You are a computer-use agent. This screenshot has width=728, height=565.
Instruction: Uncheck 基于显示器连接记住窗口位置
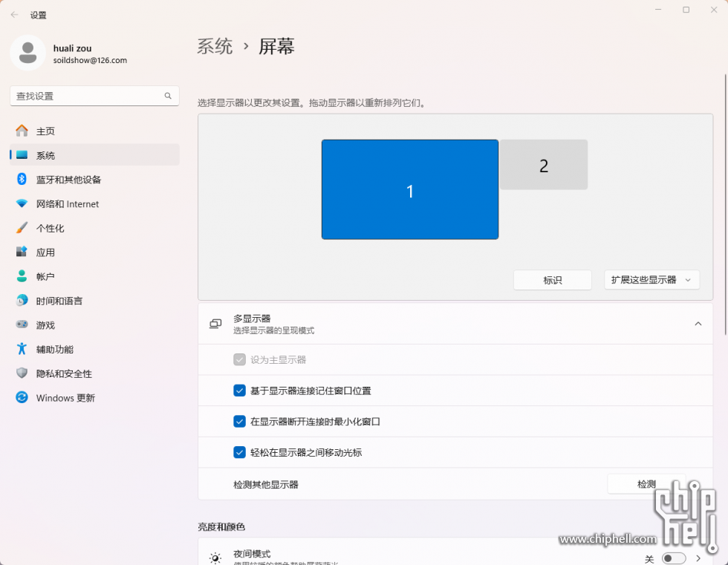pos(239,391)
